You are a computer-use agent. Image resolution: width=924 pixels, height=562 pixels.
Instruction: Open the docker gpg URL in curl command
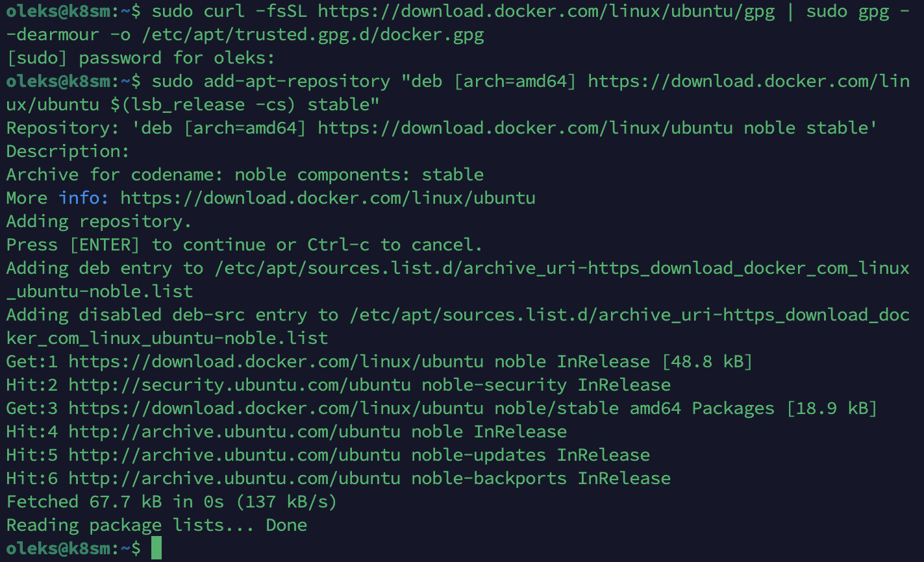click(x=546, y=11)
